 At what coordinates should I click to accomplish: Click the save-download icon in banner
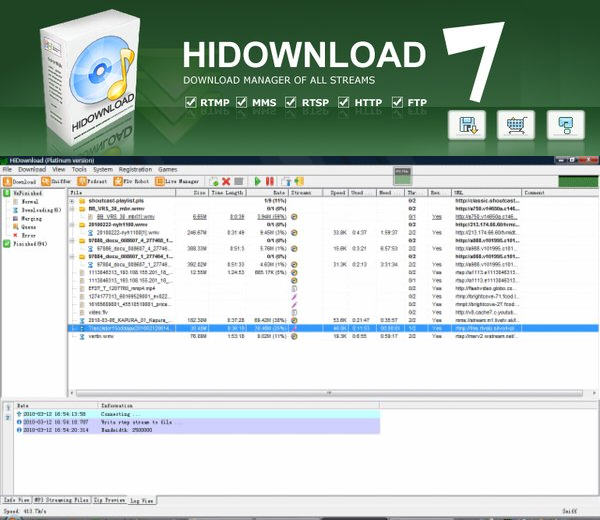[x=467, y=125]
